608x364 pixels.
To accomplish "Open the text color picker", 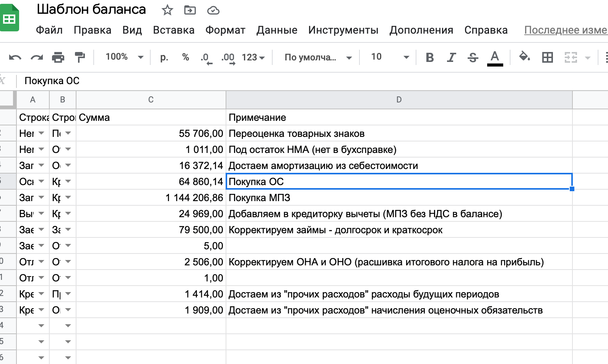I will pos(495,58).
